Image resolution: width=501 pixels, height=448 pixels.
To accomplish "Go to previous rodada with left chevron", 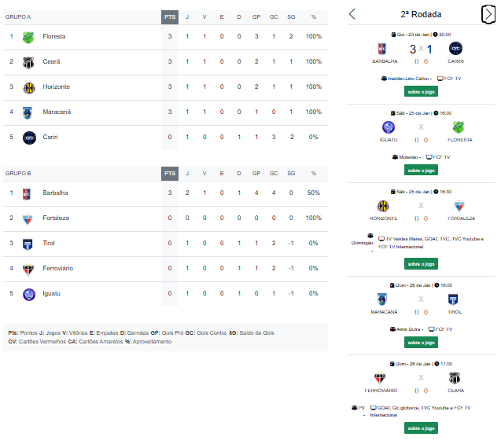I will [352, 14].
